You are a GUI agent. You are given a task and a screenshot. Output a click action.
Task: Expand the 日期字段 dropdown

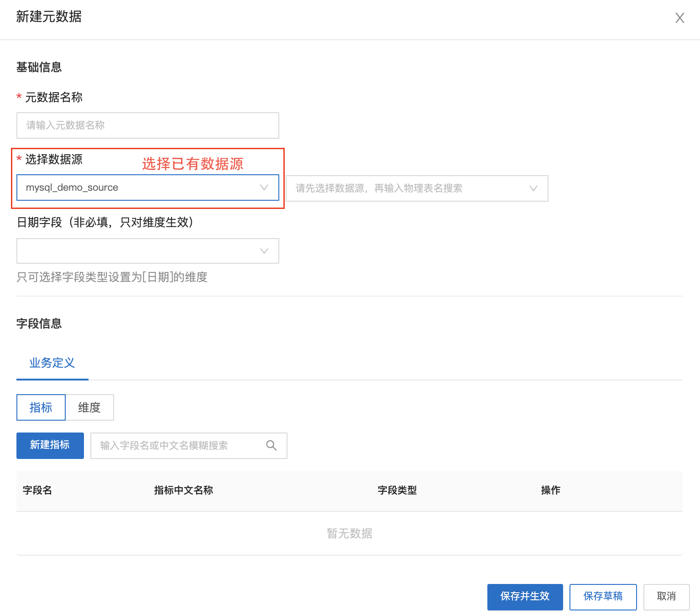point(148,251)
